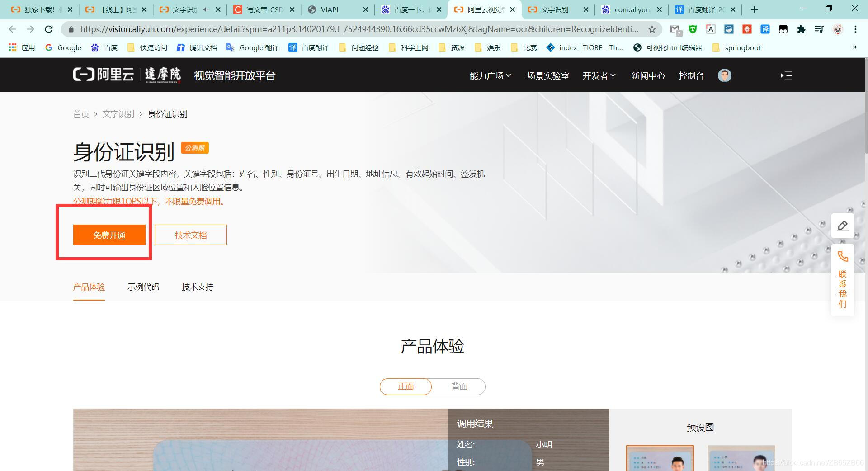Open the user avatar in site header
Screen dimensions: 868x471
point(725,75)
